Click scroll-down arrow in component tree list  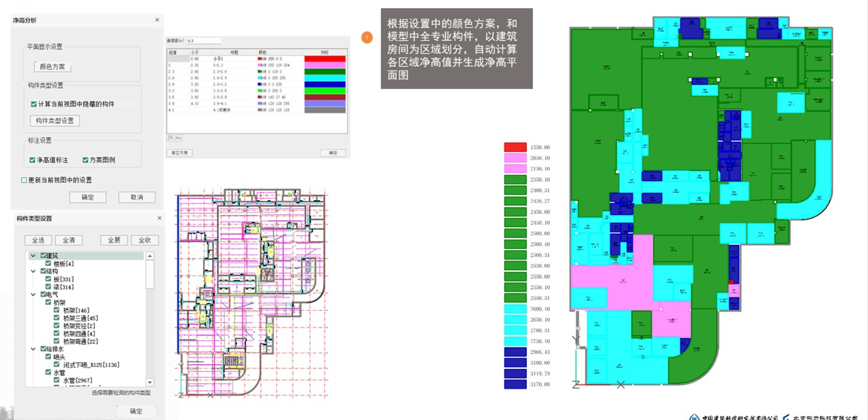click(150, 382)
